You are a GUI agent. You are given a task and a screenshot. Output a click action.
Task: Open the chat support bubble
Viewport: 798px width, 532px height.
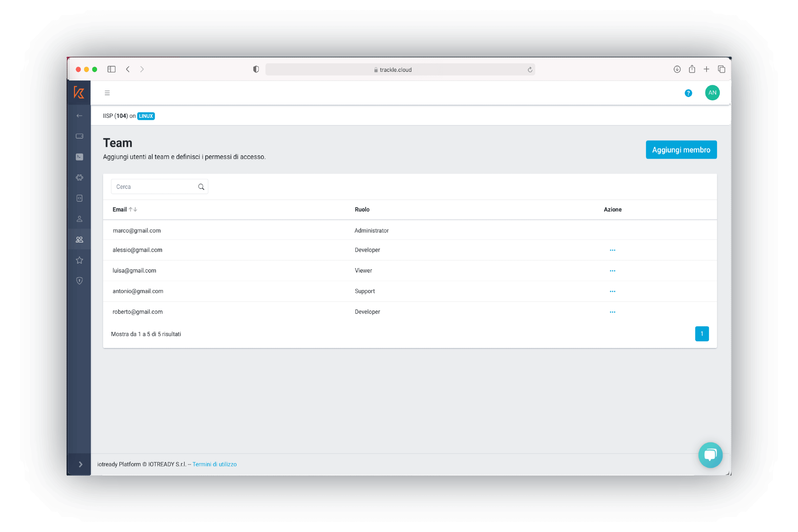(710, 455)
